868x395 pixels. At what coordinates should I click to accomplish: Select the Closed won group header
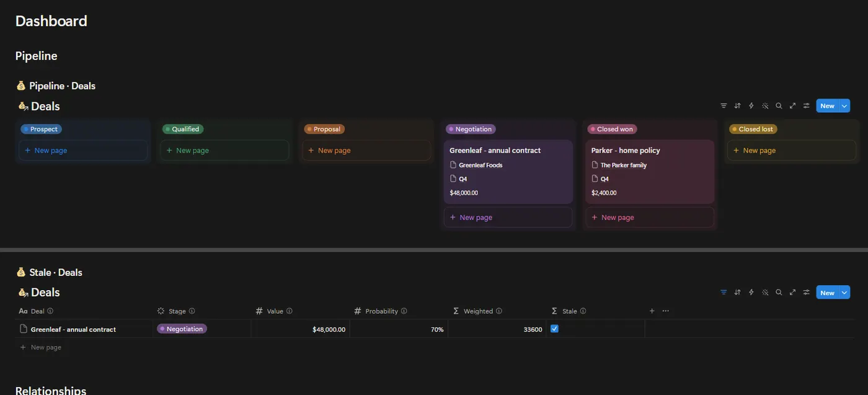pyautogui.click(x=612, y=129)
